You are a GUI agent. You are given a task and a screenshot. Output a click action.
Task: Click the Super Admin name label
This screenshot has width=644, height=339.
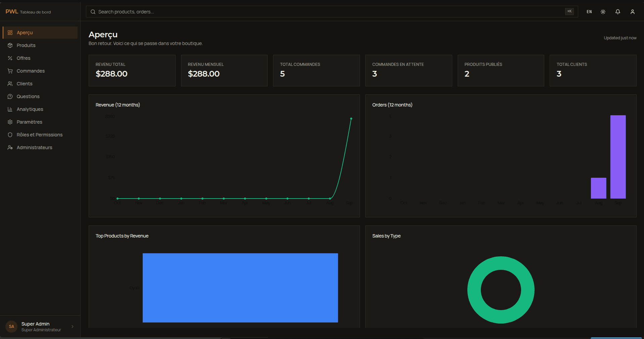click(x=36, y=324)
